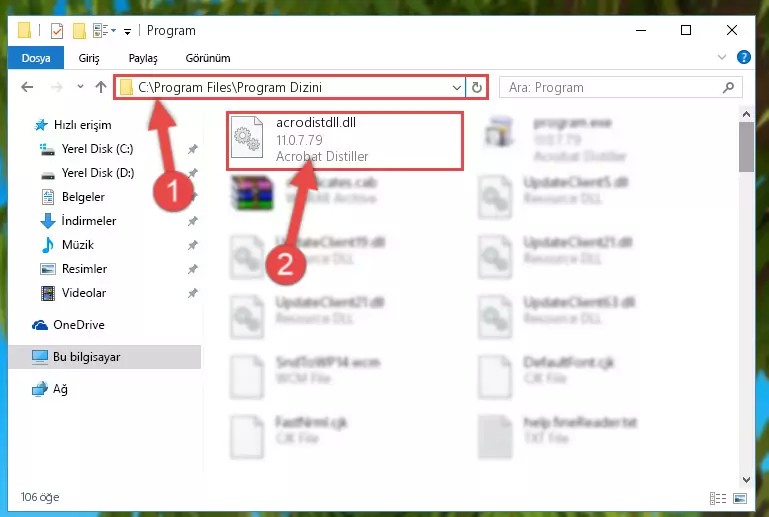Viewport: 769px width, 517px height.
Task: Open the Paylaş ribbon tab
Action: coord(143,58)
